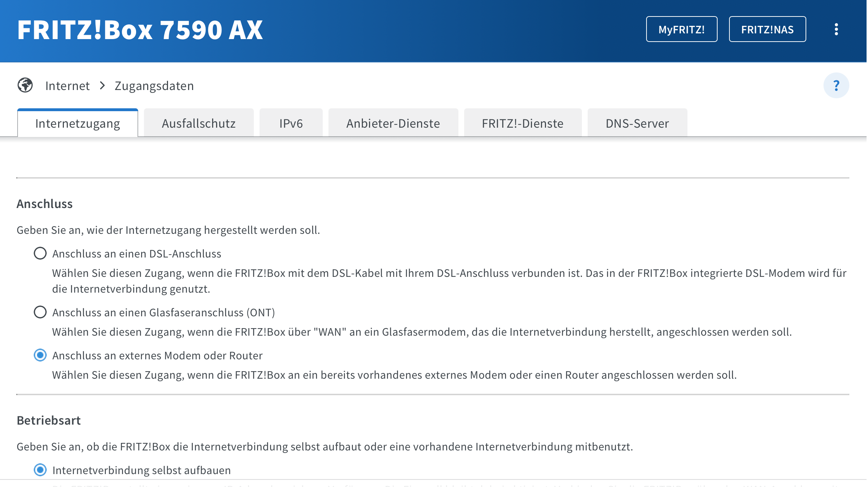Click the globe icon beside Internet breadcrumb
Screen dimensions: 868x487
[25, 85]
